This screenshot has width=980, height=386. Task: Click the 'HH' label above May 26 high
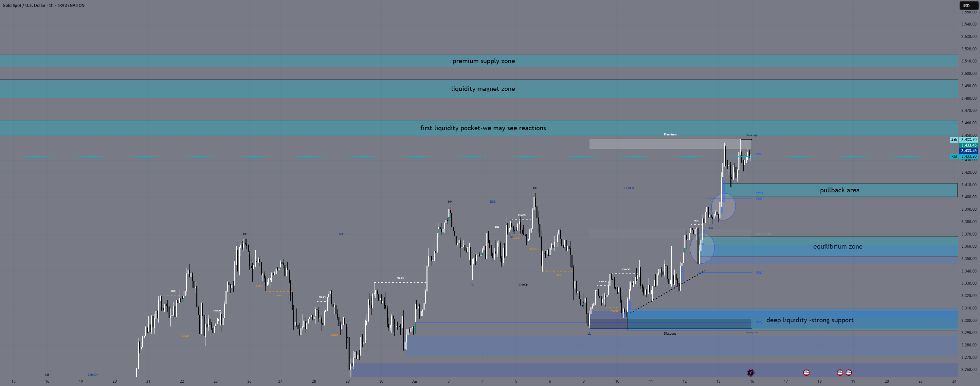[245, 234]
